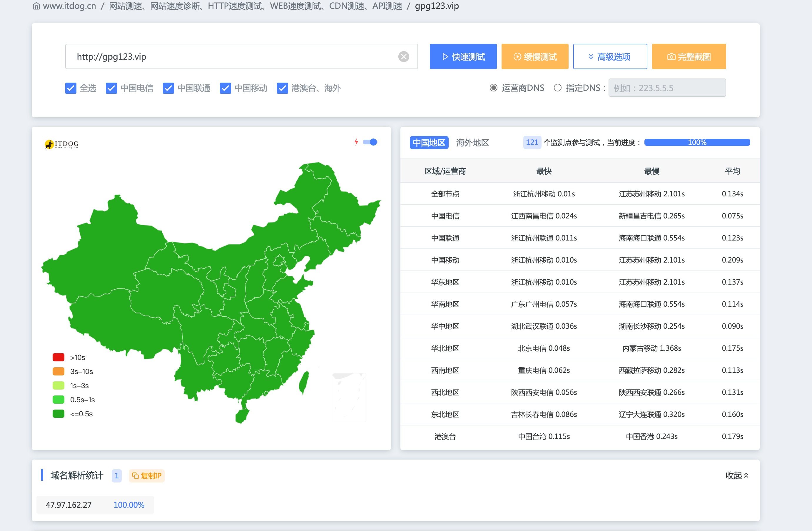Screen dimensions: 812x531
Task: Click the clock icon on 缓慢测试
Action: point(517,57)
